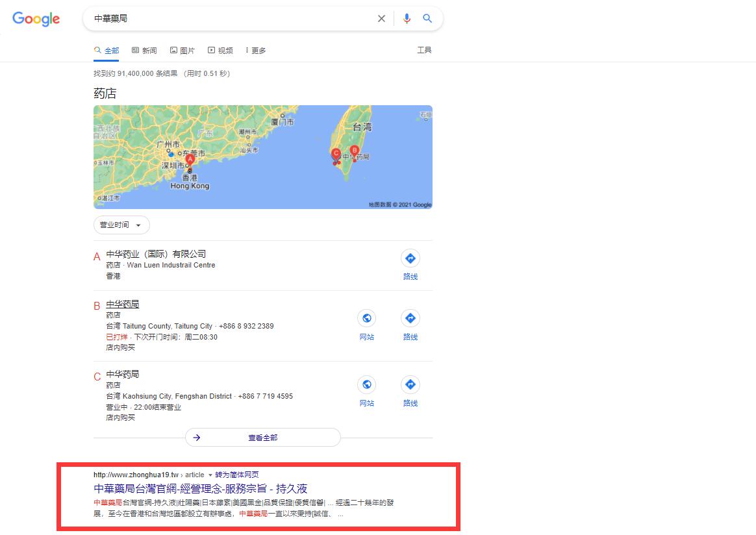This screenshot has width=756, height=535.
Task: Click map marker C in Taiwan
Action: pyautogui.click(x=336, y=155)
